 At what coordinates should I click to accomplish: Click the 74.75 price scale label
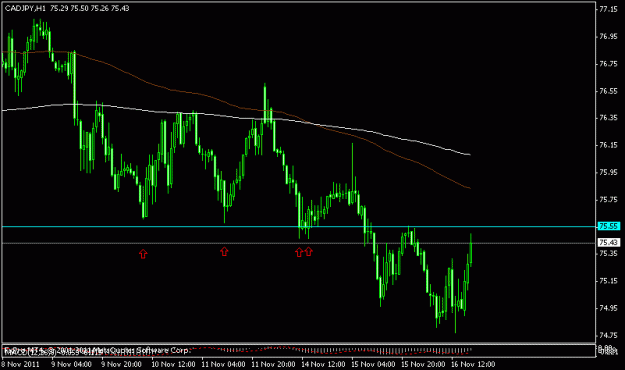[608, 335]
